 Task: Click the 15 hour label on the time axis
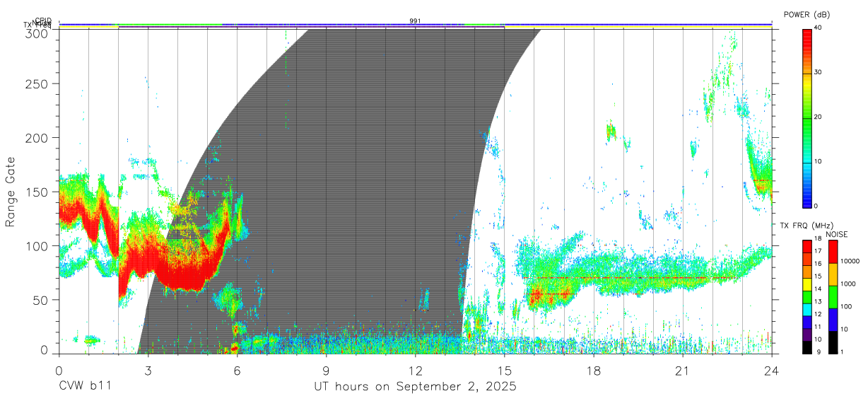[505, 370]
